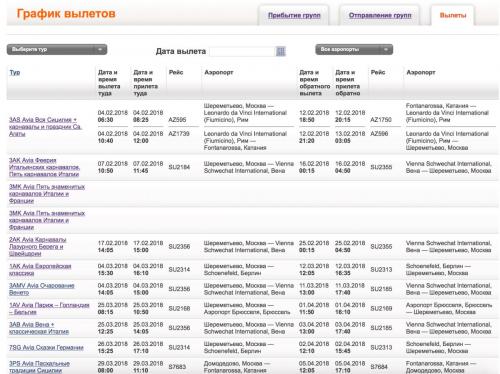Click flight number 'SU2168' cell
Image resolution: width=500 pixels, height=374 pixels.
(179, 308)
